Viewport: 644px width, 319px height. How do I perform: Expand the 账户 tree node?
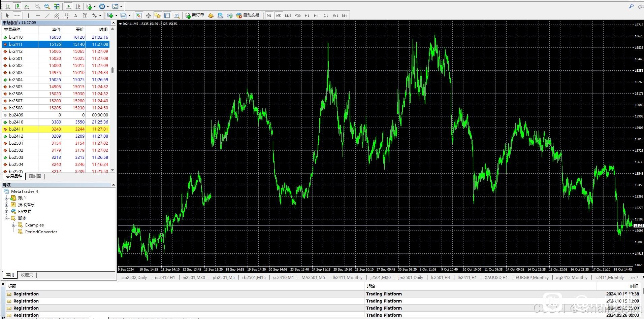(6, 198)
